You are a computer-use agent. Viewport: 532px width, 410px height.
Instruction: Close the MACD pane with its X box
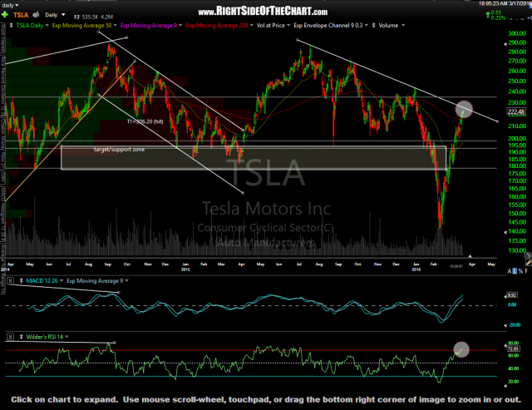tap(11, 281)
